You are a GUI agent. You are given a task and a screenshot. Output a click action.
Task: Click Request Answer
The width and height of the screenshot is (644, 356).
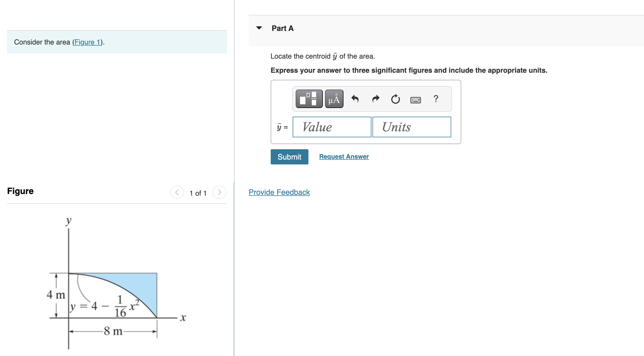(x=344, y=157)
